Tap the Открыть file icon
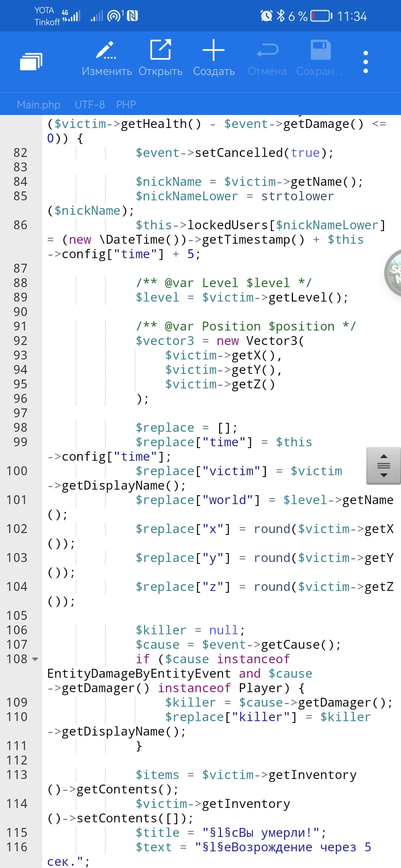 tap(160, 50)
